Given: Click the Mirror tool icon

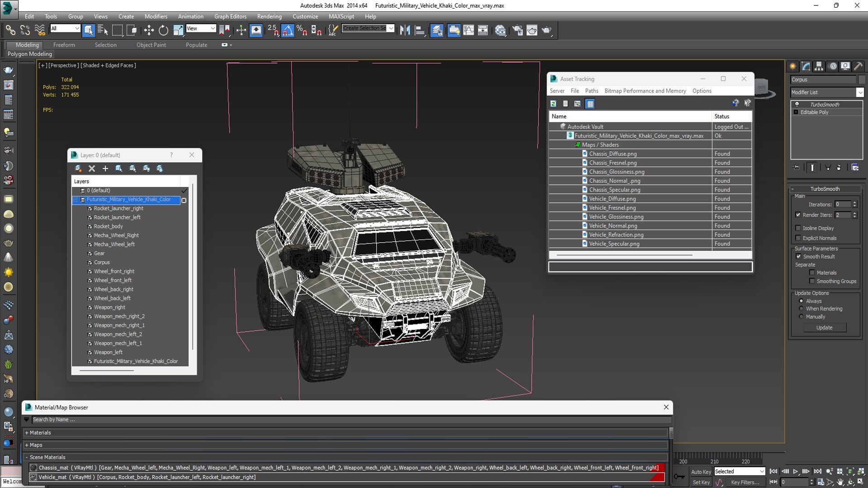Looking at the screenshot, I should [x=405, y=30].
